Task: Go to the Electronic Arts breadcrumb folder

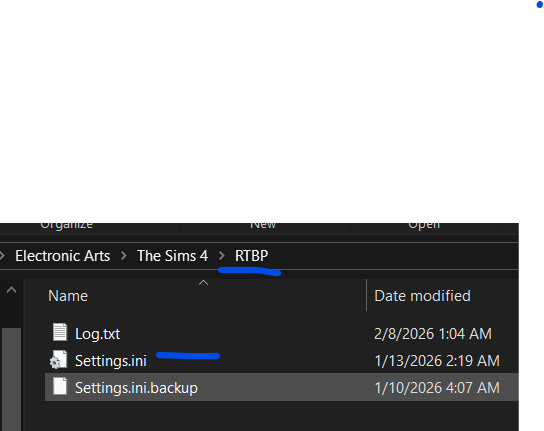Action: pyautogui.click(x=62, y=256)
